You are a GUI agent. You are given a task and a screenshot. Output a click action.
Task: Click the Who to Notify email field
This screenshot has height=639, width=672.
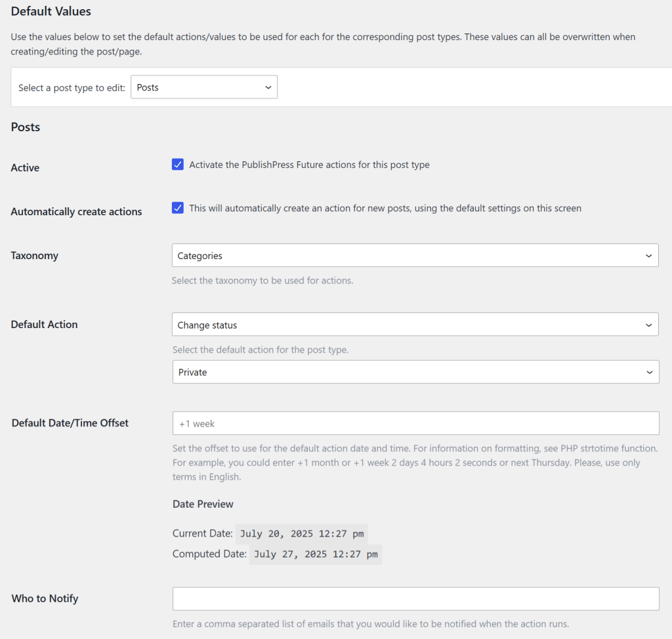pos(415,598)
